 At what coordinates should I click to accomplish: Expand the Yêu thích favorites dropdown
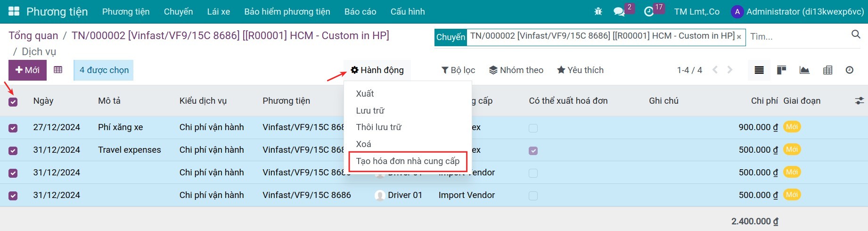pyautogui.click(x=580, y=70)
